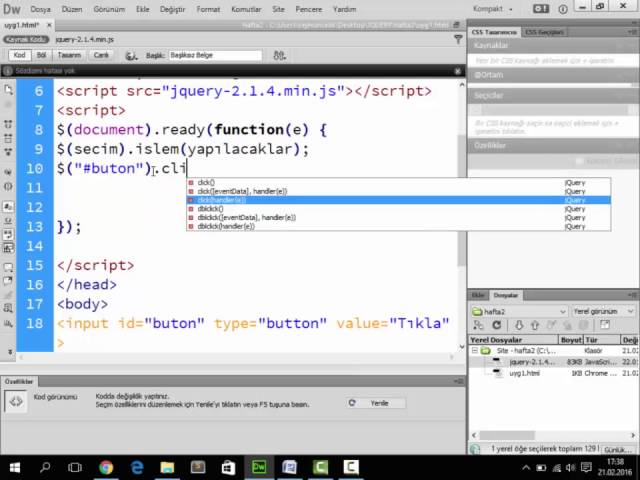The height and width of the screenshot is (480, 640).
Task: Switch to Kod view
Action: (x=19, y=55)
